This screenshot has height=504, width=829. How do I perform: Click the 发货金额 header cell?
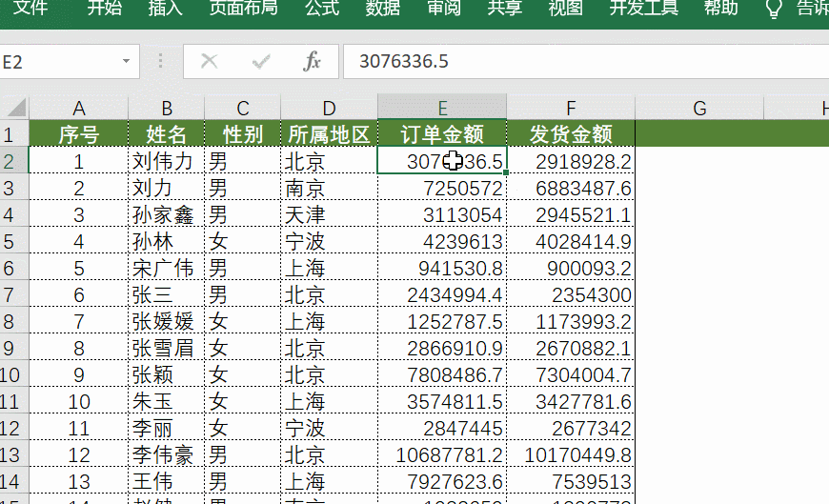click(x=571, y=133)
